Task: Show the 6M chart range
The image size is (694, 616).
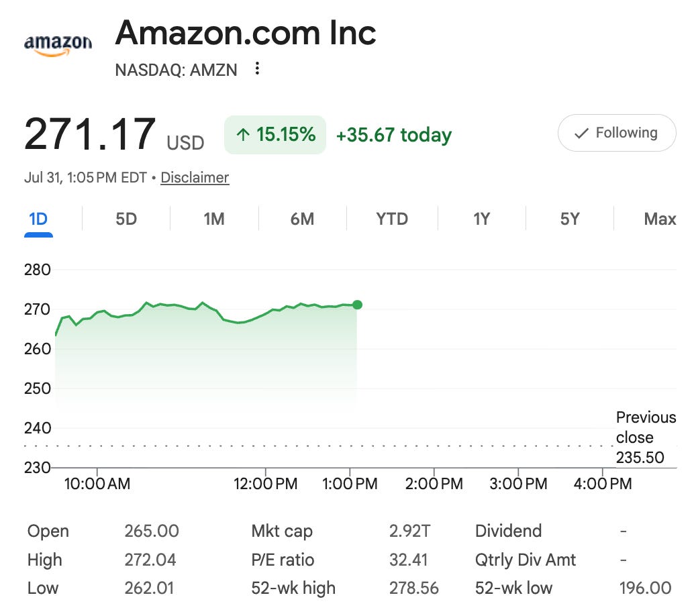Action: point(302,219)
